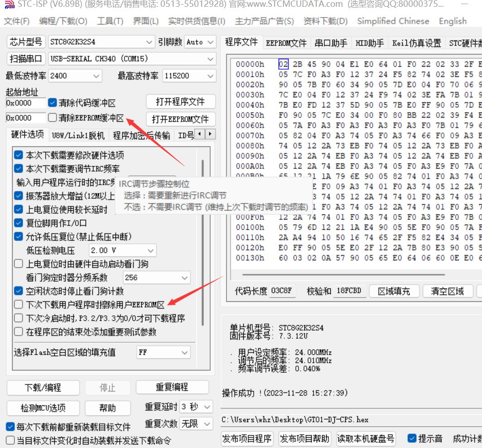
Task: Click the 扫描串口 button
Action: (26, 59)
